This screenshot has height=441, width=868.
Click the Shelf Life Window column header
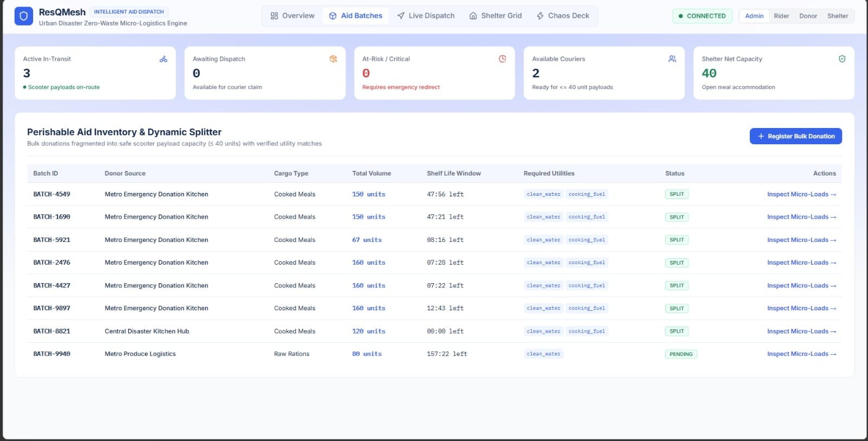454,174
